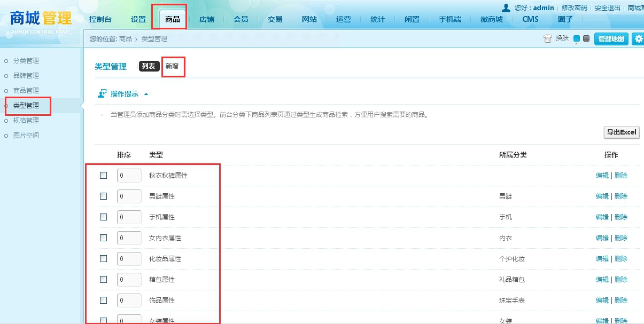Click 删除 link for 化妆品属性

click(621, 259)
